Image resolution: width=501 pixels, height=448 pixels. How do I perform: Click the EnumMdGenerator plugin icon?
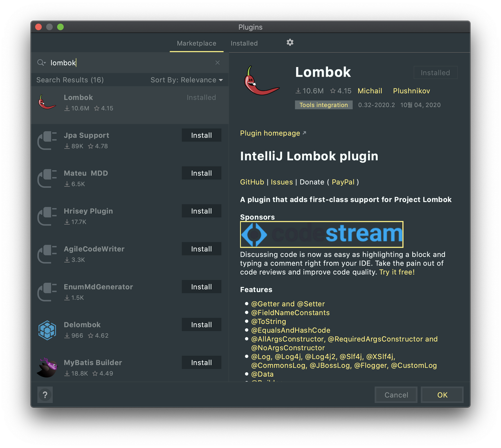click(47, 292)
